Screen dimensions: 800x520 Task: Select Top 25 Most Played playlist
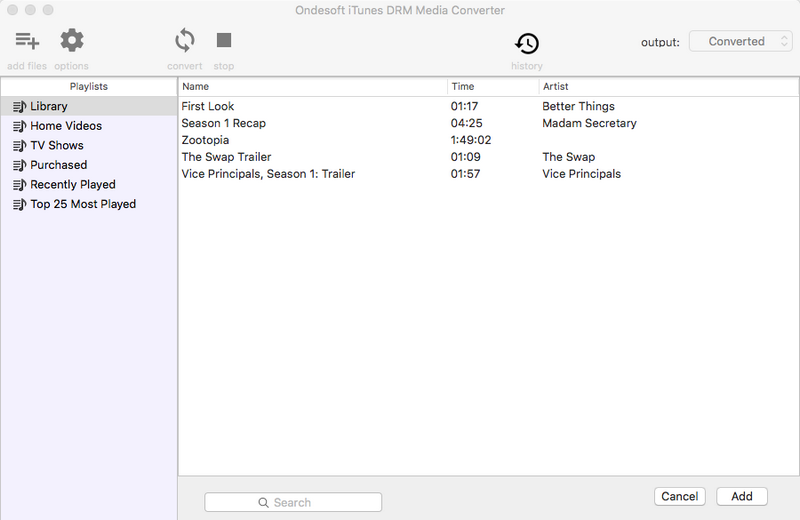tap(89, 204)
